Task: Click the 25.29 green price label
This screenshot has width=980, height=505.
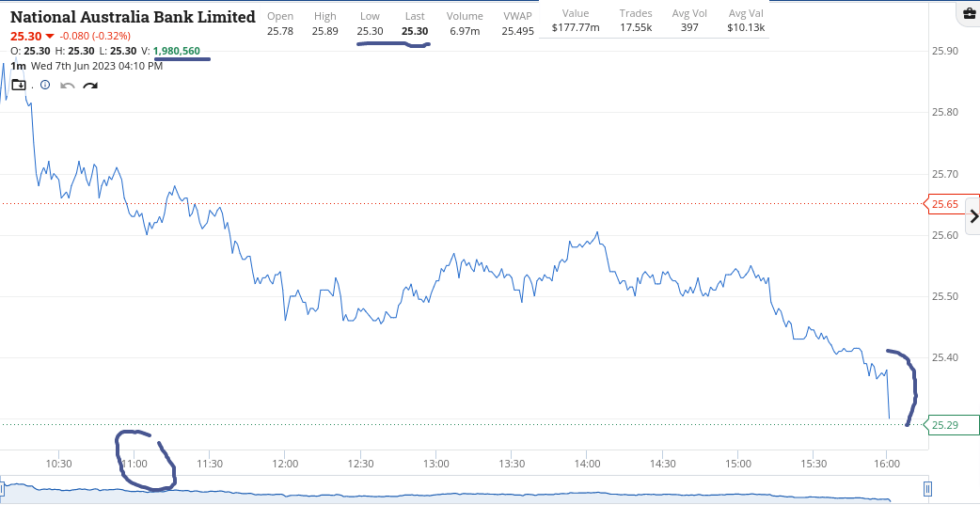Action: [x=950, y=425]
